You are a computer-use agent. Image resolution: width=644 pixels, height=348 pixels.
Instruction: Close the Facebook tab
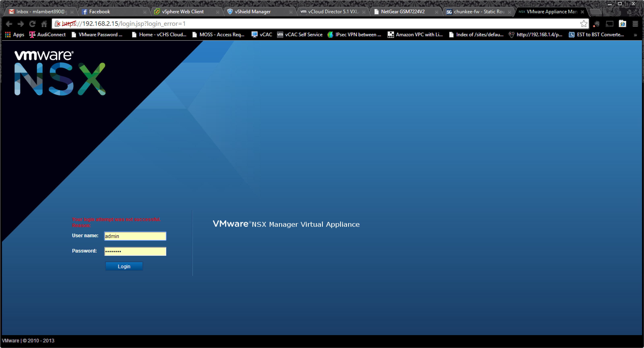(x=144, y=12)
